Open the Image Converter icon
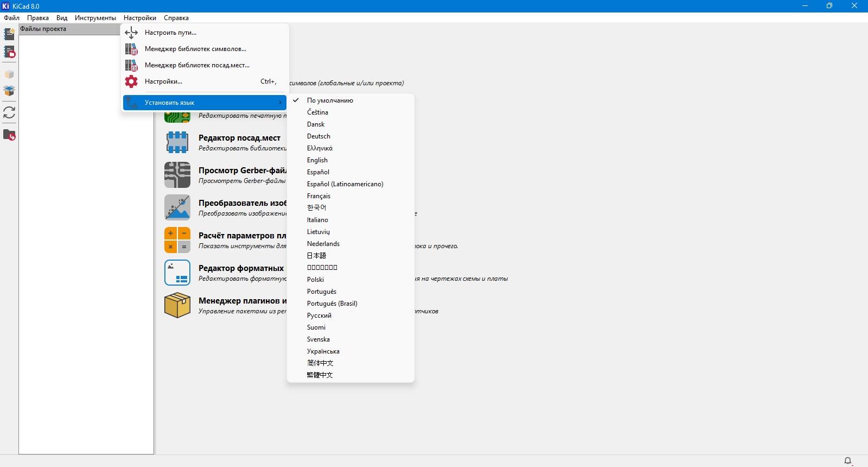This screenshot has height=467, width=868. [177, 207]
